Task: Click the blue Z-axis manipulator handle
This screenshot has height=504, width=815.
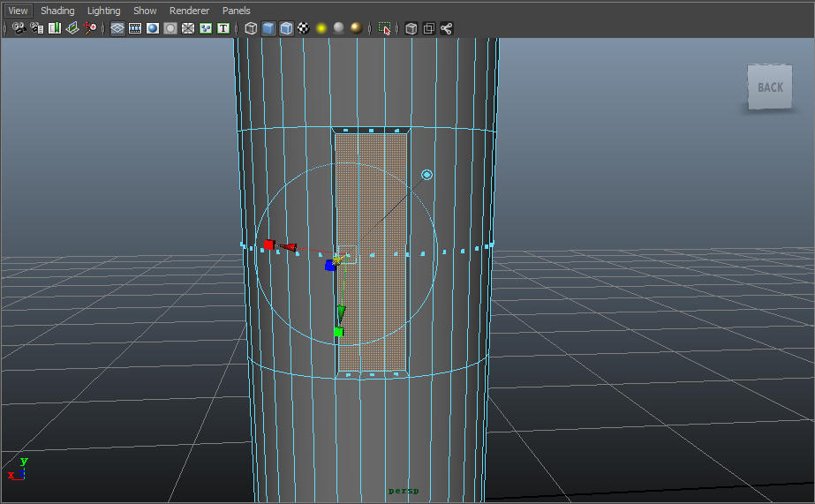Action: click(x=330, y=266)
